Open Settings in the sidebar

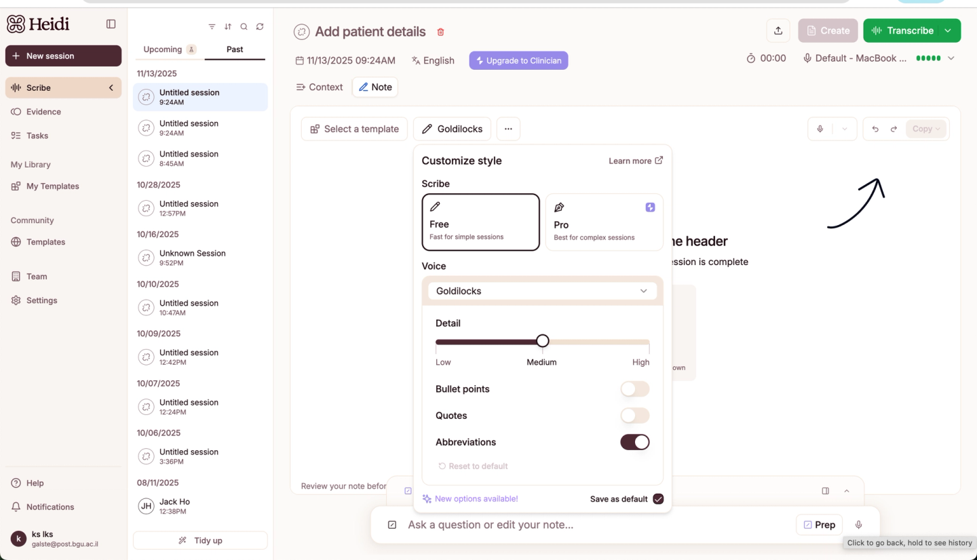point(63,300)
